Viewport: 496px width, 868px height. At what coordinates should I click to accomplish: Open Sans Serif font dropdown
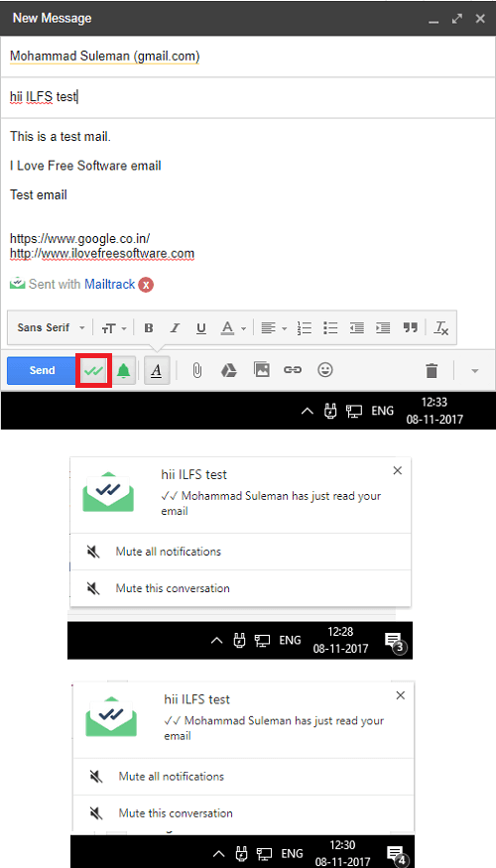coord(51,327)
